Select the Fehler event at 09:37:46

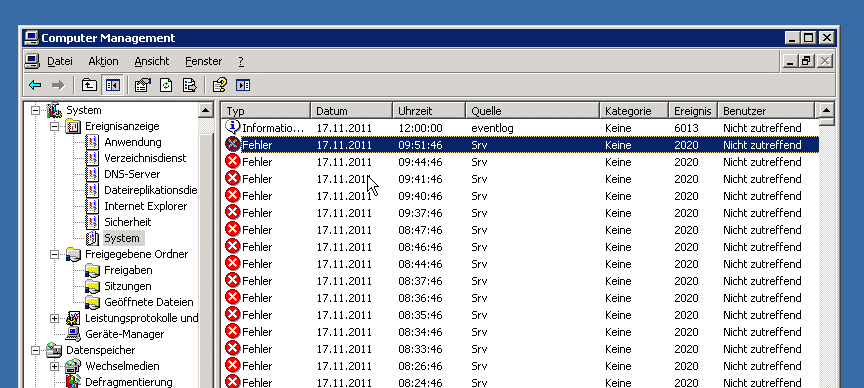(520, 213)
